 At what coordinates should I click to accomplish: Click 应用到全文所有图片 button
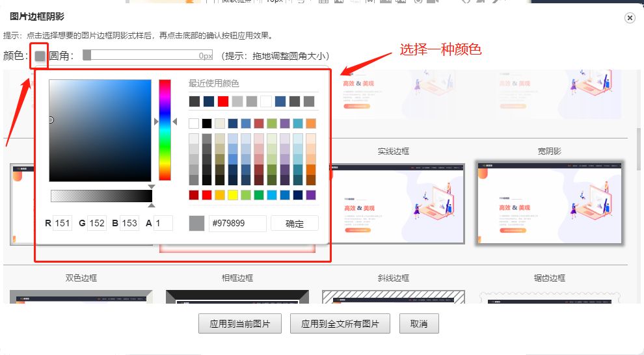coord(340,324)
